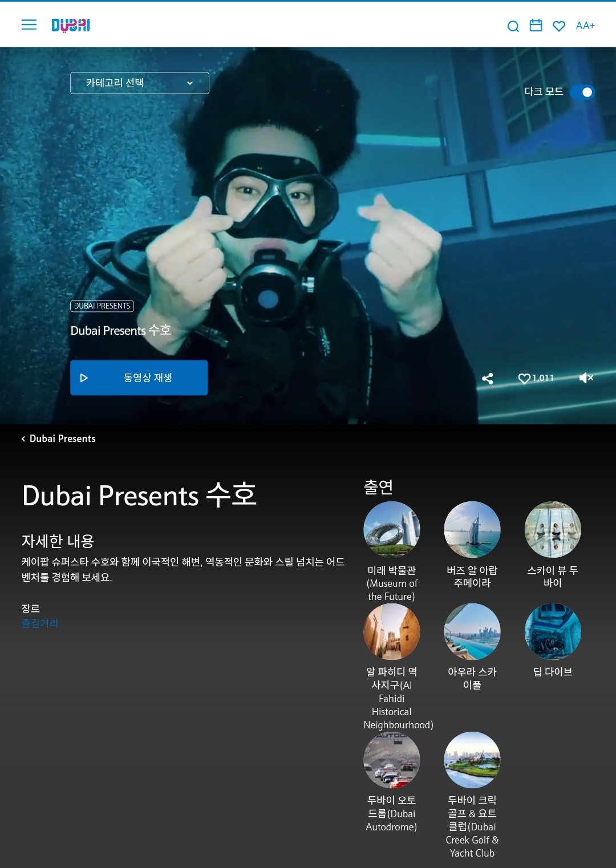
Task: Click hero title Dubai Presents 수호
Action: (121, 331)
